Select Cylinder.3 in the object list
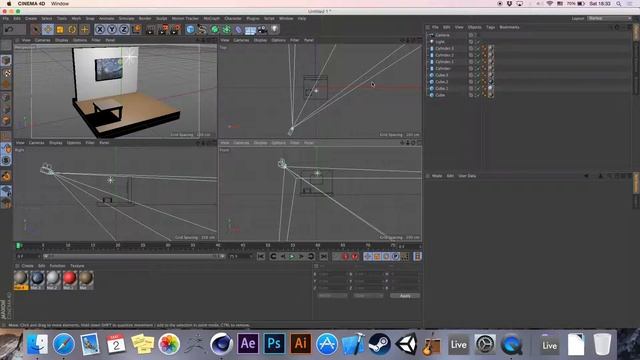Screen dimensions: 640x360 click(x=444, y=49)
